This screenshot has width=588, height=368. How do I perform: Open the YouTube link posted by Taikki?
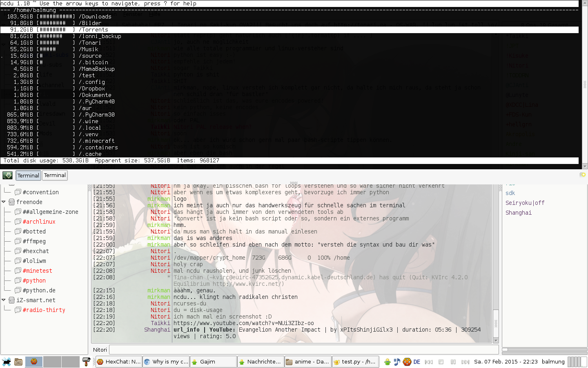243,323
